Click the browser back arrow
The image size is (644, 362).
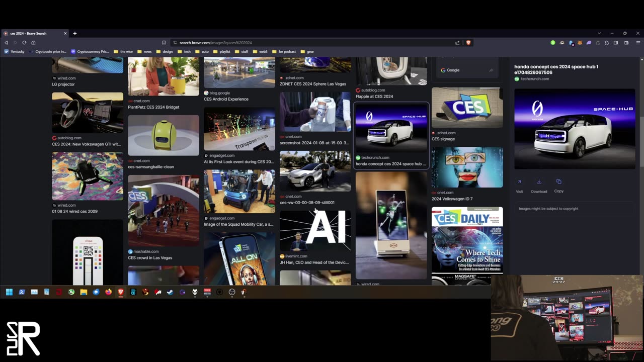click(x=6, y=43)
